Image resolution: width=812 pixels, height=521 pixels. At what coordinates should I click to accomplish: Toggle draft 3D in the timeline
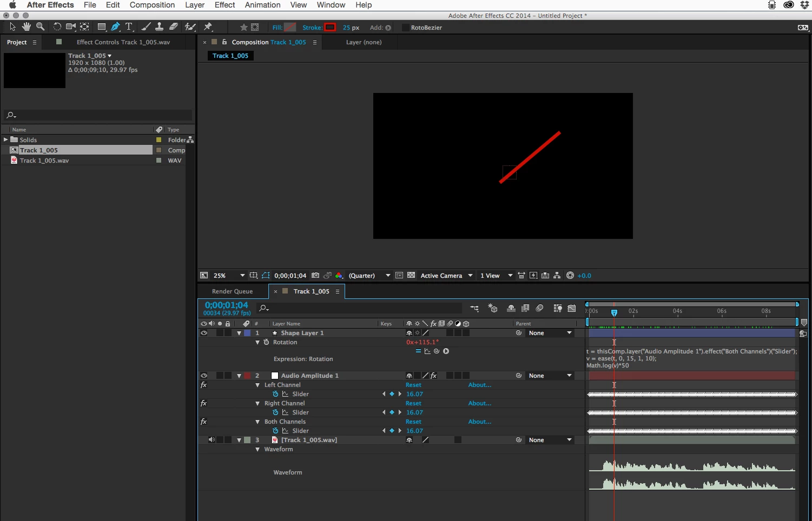click(x=493, y=308)
